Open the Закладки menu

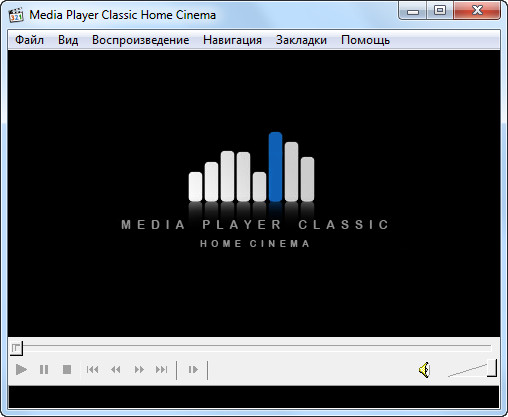[x=301, y=40]
